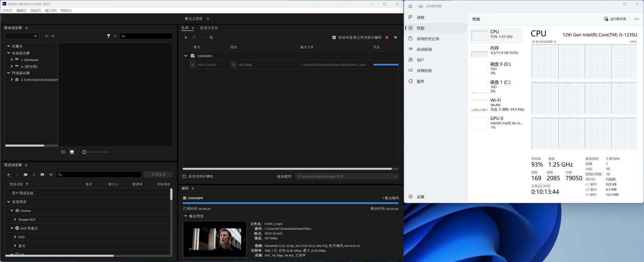Click the filter funnel icon in media browser

tap(108, 36)
